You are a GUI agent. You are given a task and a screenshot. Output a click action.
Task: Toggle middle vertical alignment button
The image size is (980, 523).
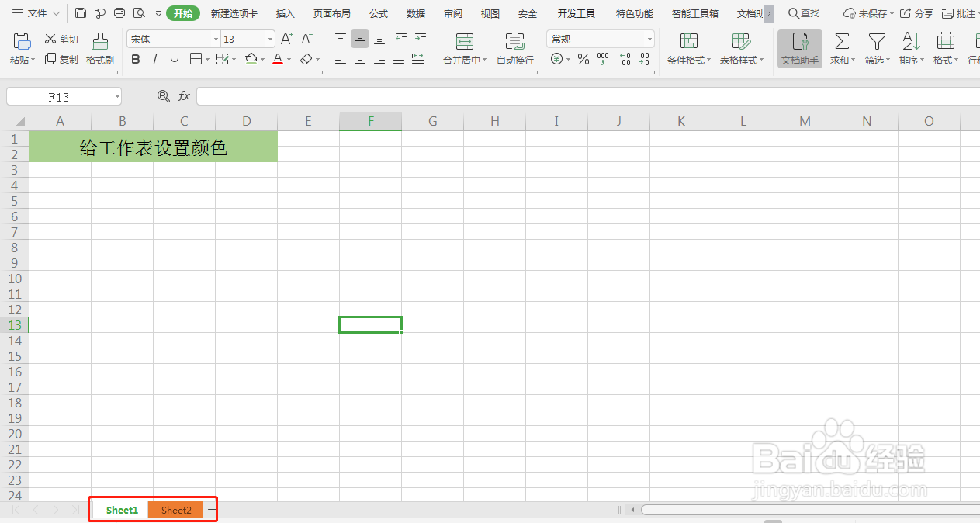point(360,38)
